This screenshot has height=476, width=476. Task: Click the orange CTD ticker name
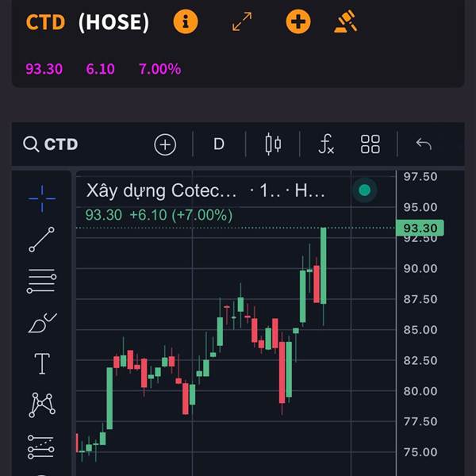(45, 22)
